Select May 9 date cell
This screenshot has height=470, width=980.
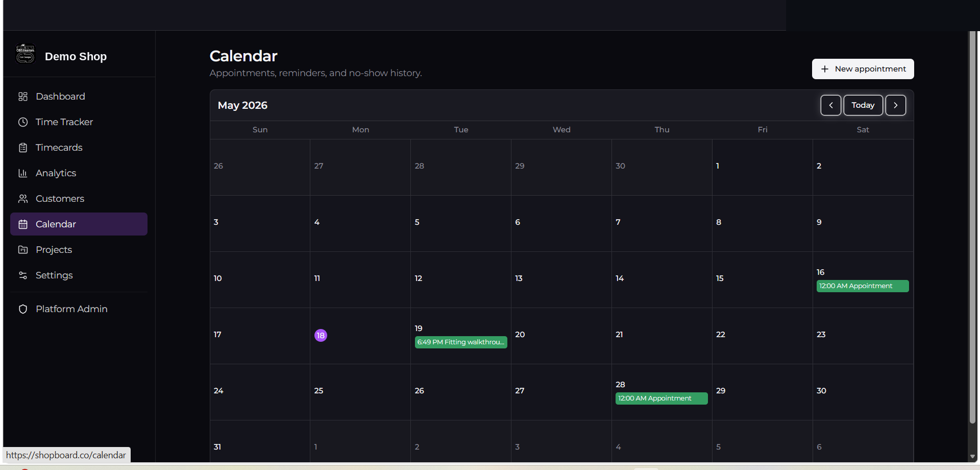(863, 224)
